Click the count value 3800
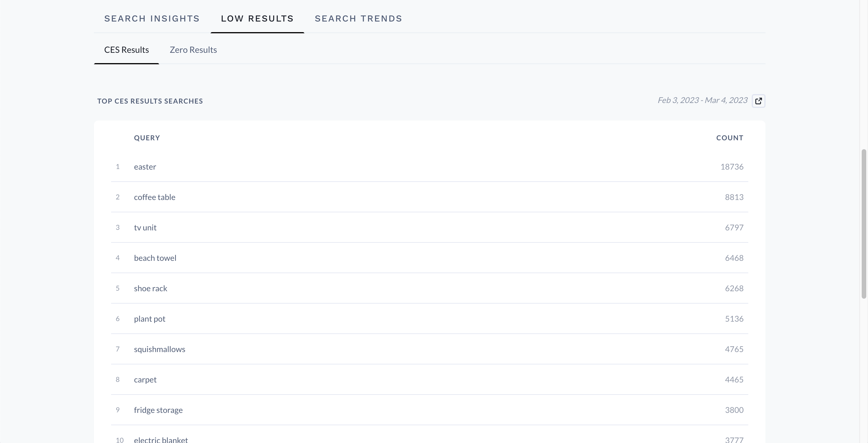Viewport: 868px width, 443px height. point(734,410)
